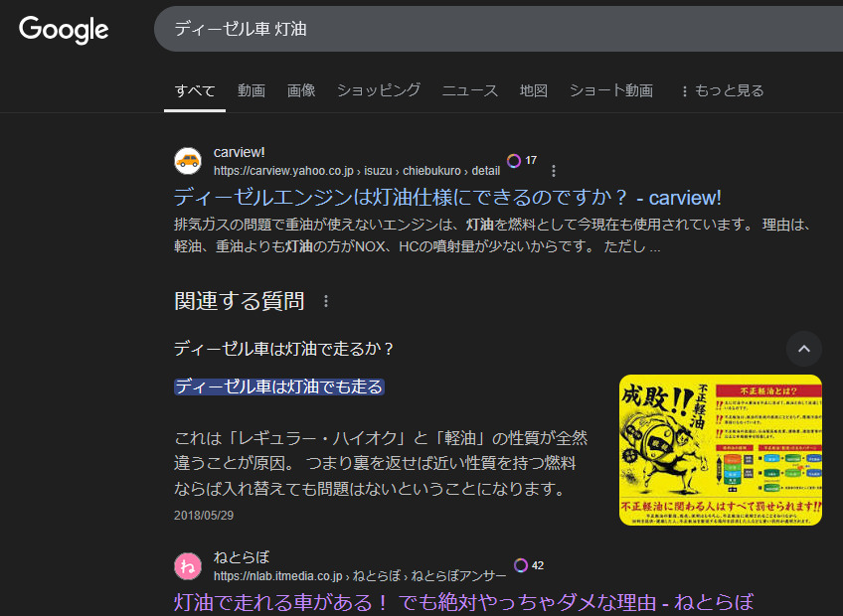Open the three-dot menu for the carview! result
This screenshot has height=616, width=843.
[553, 171]
